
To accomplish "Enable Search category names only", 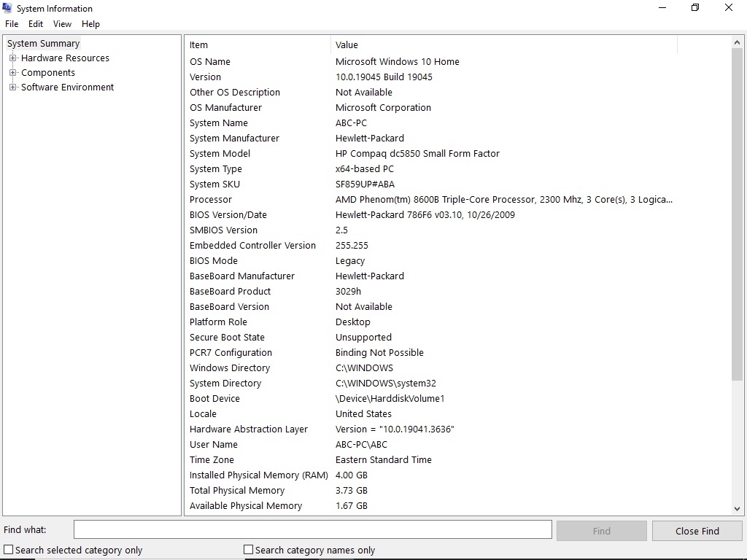I will pyautogui.click(x=247, y=550).
